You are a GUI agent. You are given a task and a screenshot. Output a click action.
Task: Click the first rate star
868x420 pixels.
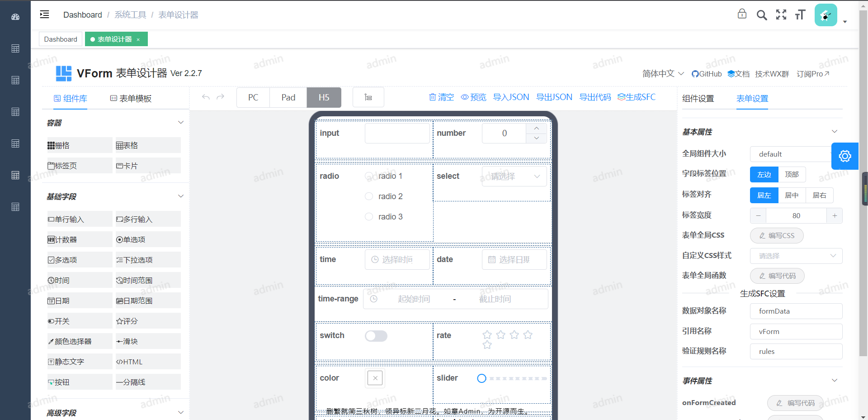tap(487, 335)
